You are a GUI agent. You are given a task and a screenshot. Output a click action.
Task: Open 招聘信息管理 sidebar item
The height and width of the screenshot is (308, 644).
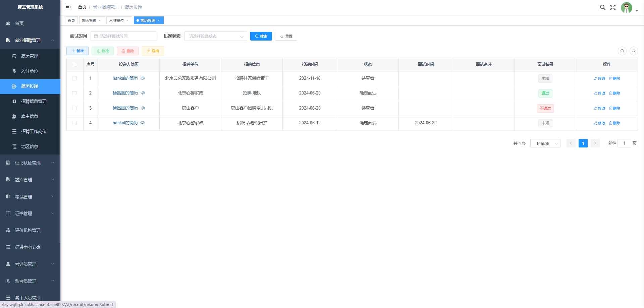(30, 101)
